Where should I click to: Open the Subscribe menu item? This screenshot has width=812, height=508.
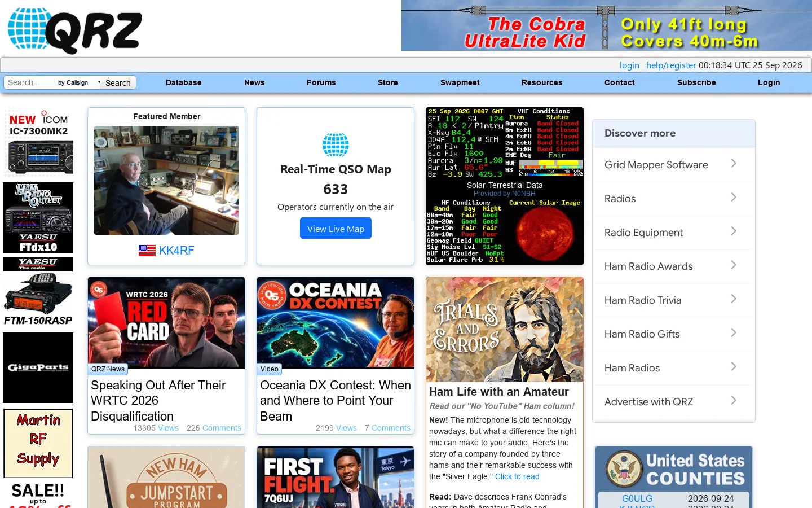[696, 82]
